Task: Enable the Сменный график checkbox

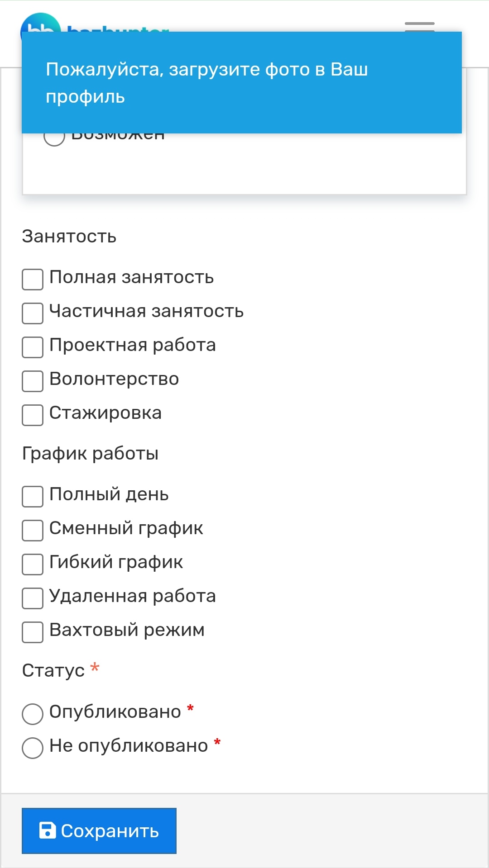Action: (33, 530)
